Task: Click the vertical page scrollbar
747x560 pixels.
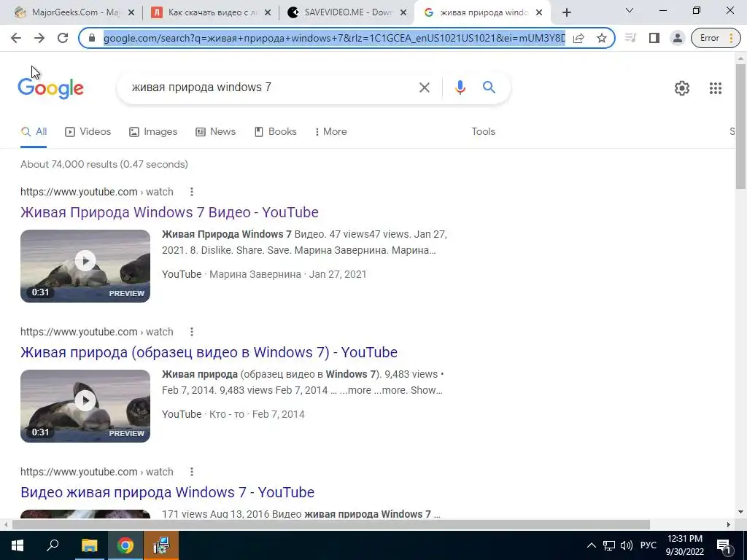Action: pos(740,126)
